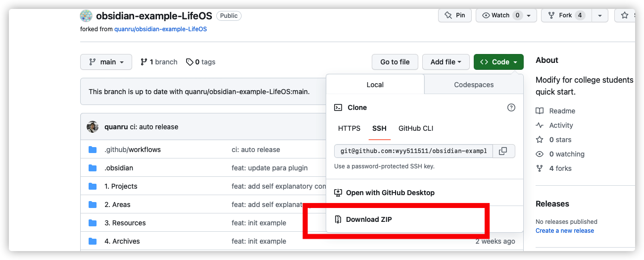
Task: Click the SSH clone URL field
Action: 414,151
